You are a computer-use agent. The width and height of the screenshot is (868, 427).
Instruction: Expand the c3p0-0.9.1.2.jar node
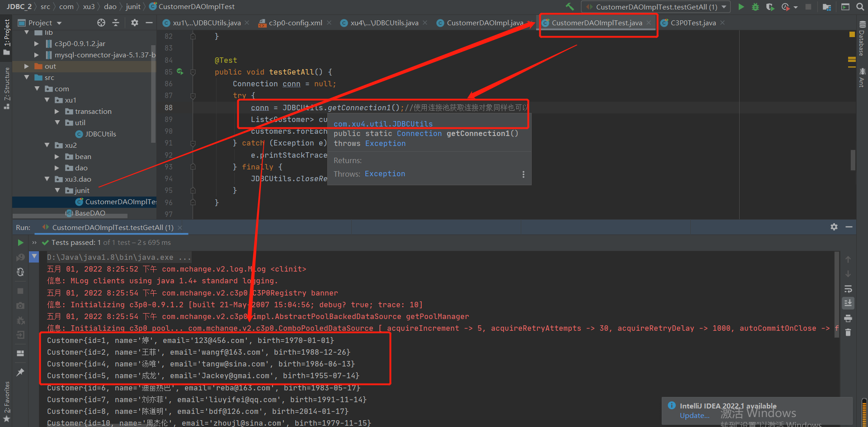(x=37, y=44)
